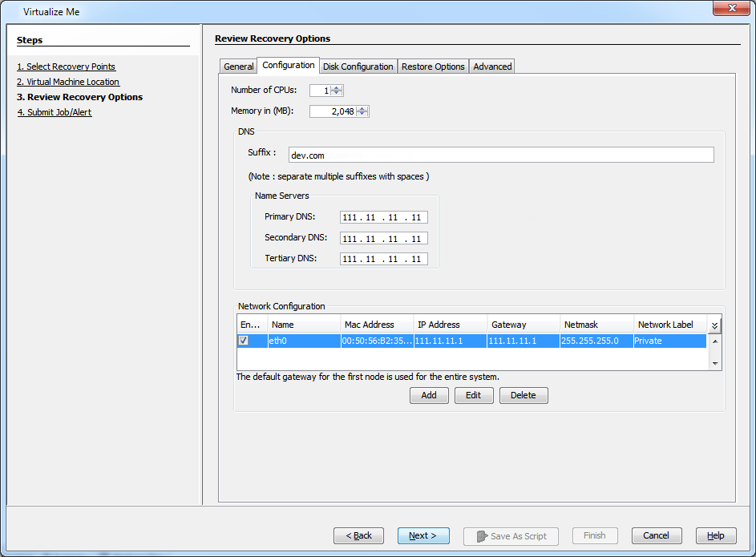Increase the Number of CPUs spinner
Image resolution: width=756 pixels, height=557 pixels.
click(x=337, y=88)
